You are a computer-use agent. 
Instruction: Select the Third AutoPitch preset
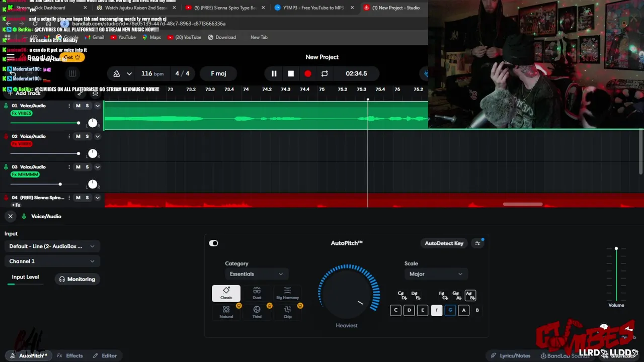(257, 312)
